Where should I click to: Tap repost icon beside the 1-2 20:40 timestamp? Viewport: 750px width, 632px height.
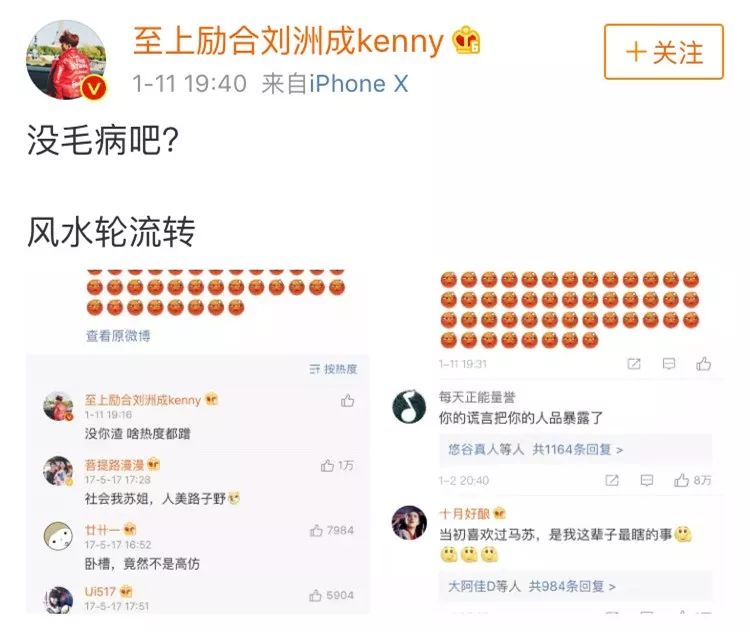(612, 480)
